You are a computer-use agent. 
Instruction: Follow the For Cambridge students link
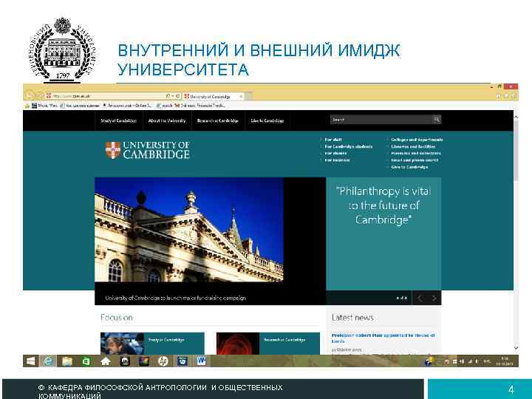coord(349,146)
